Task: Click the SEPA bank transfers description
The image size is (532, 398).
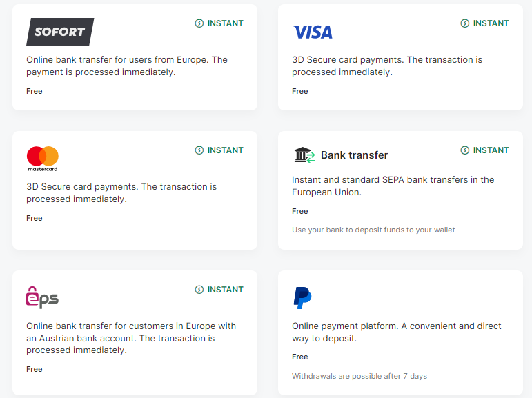Action: (x=393, y=186)
